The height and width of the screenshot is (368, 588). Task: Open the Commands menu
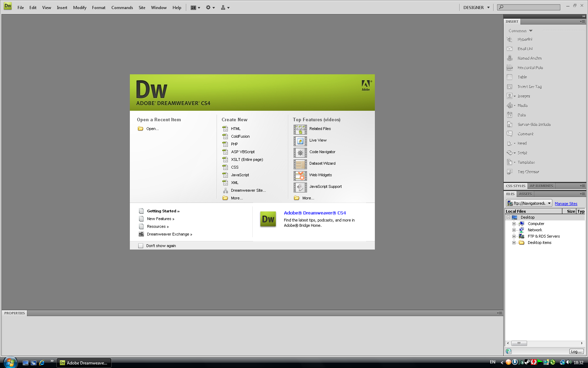[122, 8]
